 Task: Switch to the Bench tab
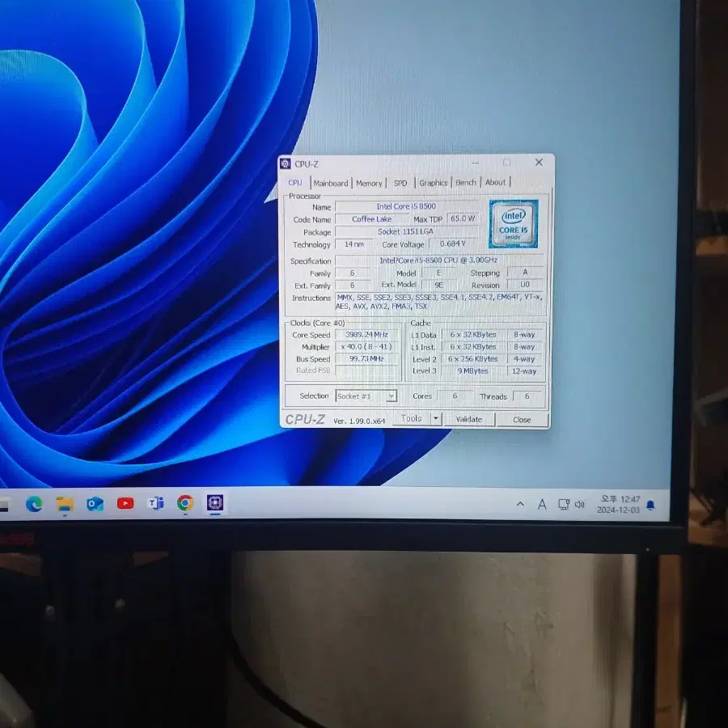[466, 183]
